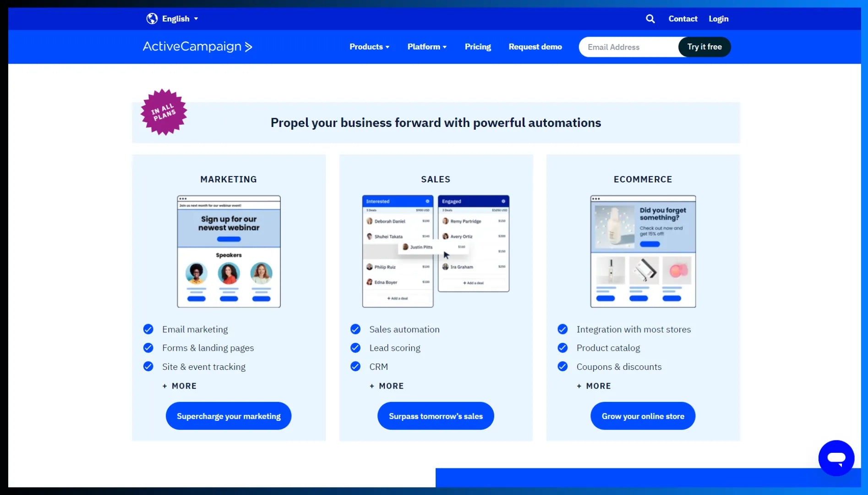Click checkmark beside Email marketing
The image size is (868, 495).
[x=148, y=329]
